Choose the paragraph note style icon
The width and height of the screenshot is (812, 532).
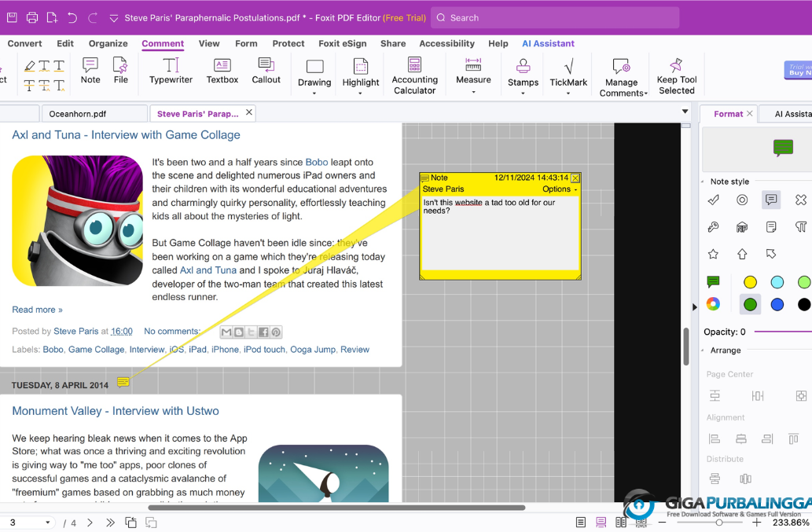801,226
